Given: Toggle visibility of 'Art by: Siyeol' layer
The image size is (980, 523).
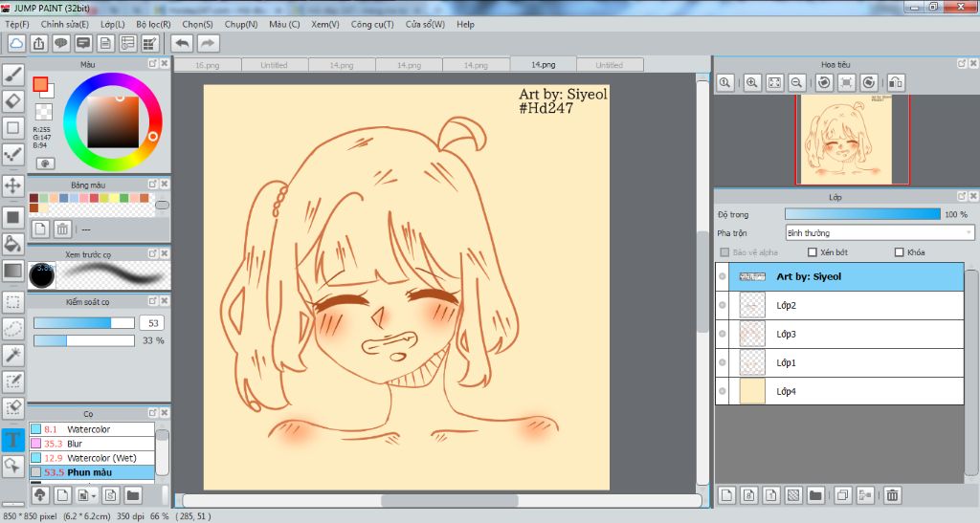Looking at the screenshot, I should pos(723,276).
